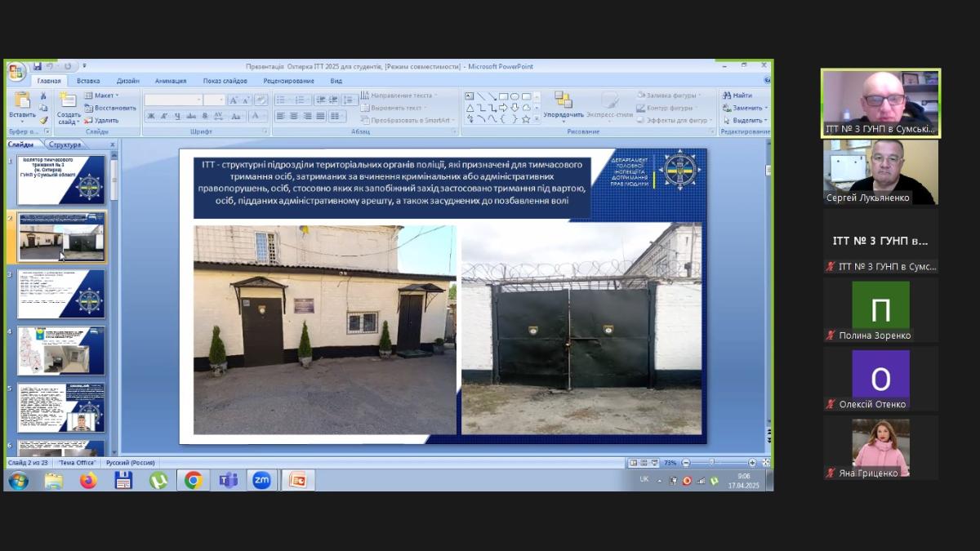This screenshot has width=980, height=551.
Task: Click the Paste (Вставить) clipboard icon
Action: click(22, 101)
